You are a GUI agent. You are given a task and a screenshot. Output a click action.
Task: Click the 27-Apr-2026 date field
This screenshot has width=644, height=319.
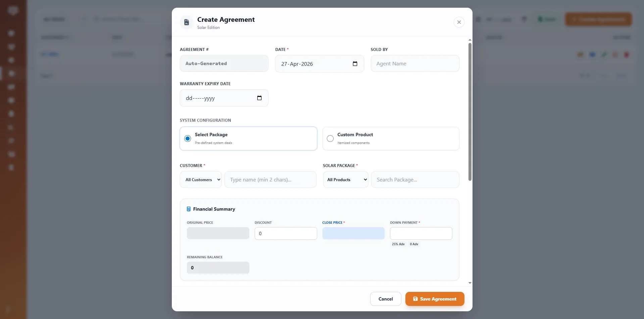319,64
